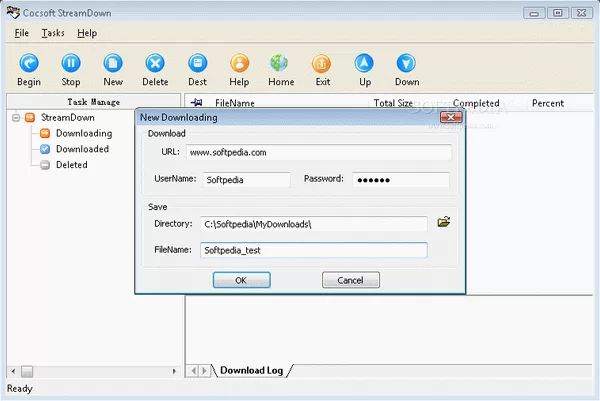
Task: Click the Begin toolbar icon
Action: [29, 63]
